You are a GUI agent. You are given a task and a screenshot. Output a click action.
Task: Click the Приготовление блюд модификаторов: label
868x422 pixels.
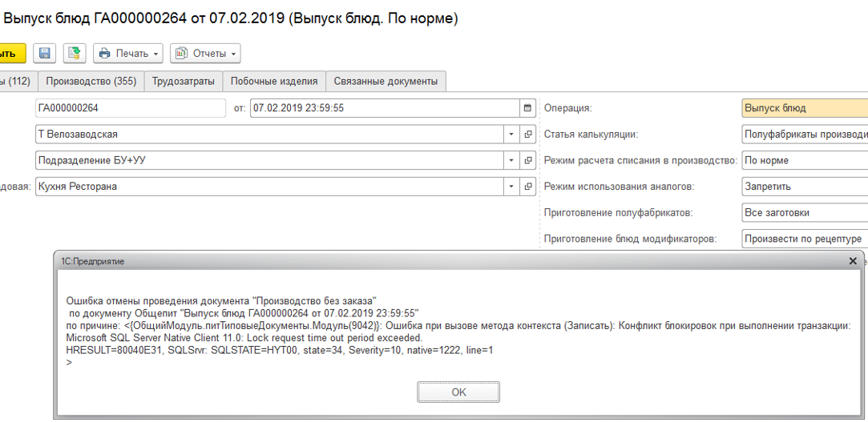tap(631, 239)
